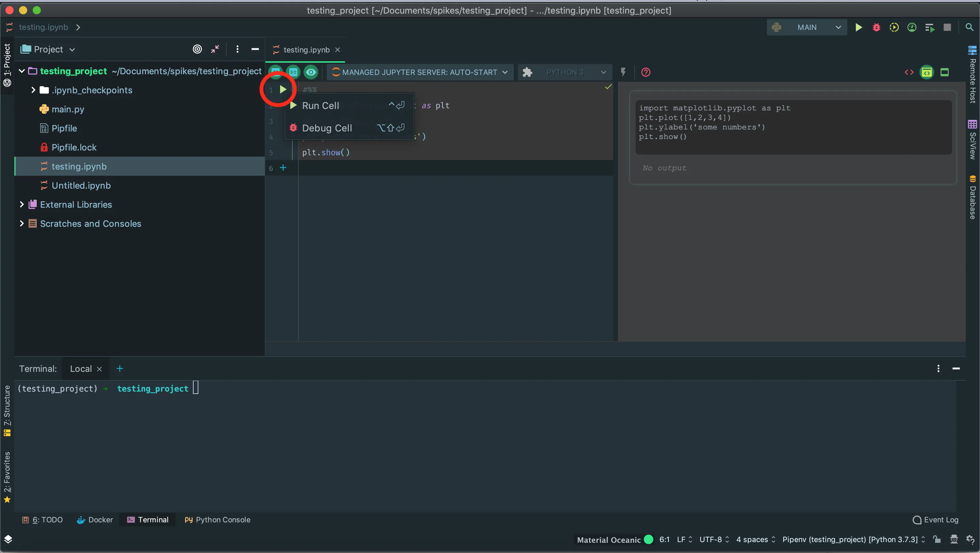
Task: Switch to preview-only view mode
Action: point(945,72)
